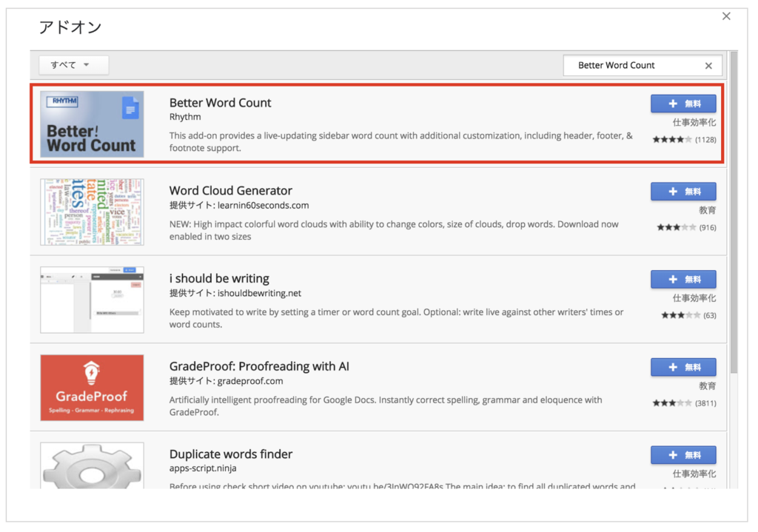Click the 教育 label for GradeProof

click(707, 386)
